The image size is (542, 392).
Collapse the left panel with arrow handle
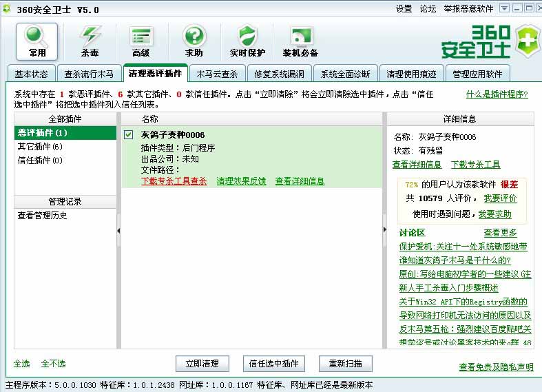118,231
